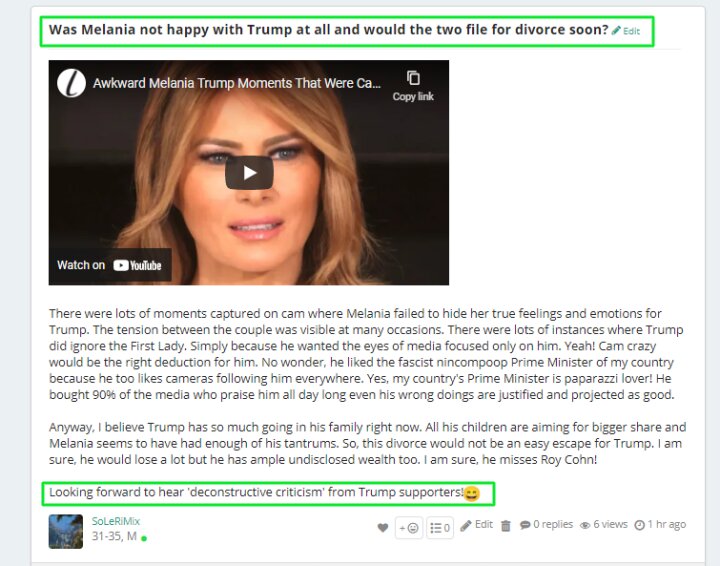Viewport: 720px width, 566px height.
Task: Click the Edit link beside the post title
Action: point(631,31)
